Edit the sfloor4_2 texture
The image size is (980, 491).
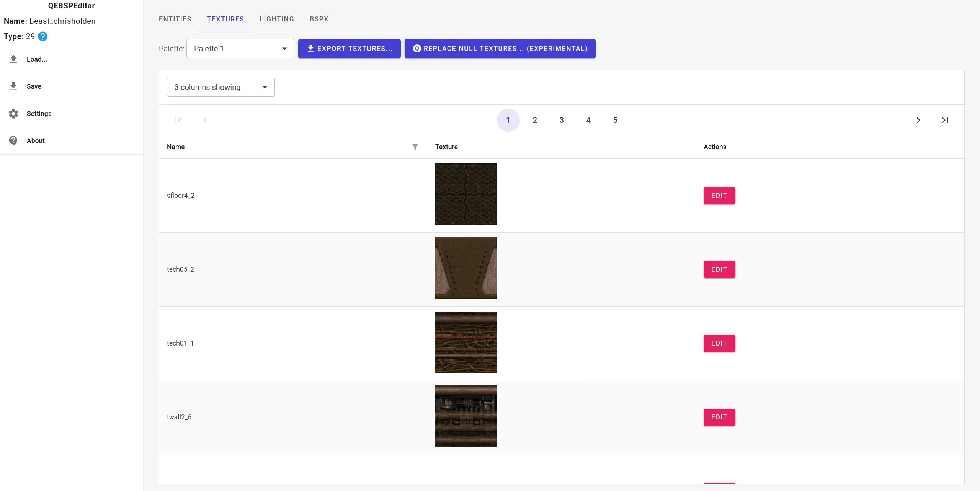tap(719, 196)
